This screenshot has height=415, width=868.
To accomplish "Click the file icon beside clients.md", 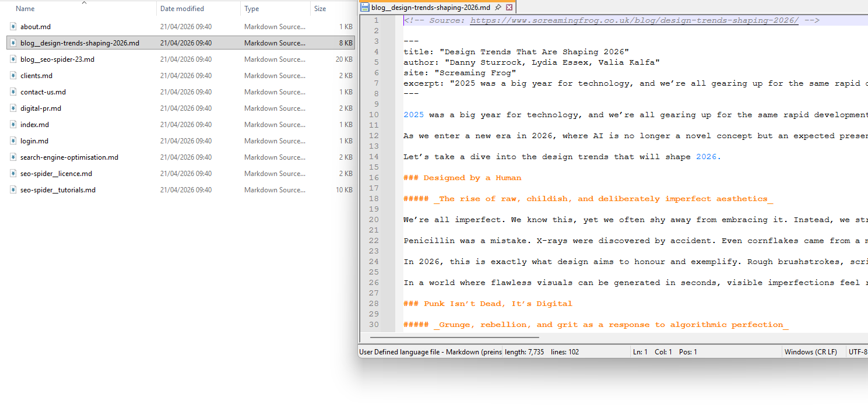I will pyautogui.click(x=13, y=76).
